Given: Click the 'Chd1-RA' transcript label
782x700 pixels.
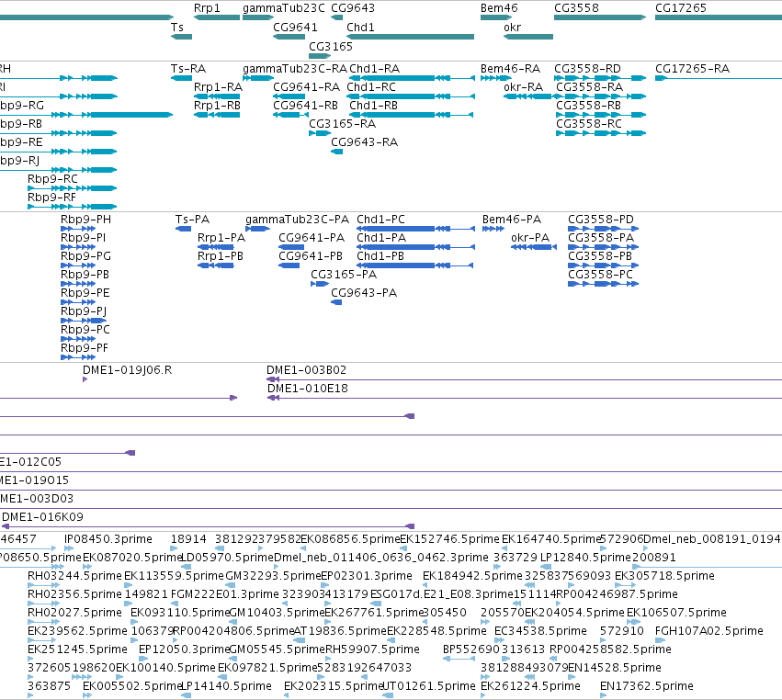Looking at the screenshot, I should [x=375, y=69].
